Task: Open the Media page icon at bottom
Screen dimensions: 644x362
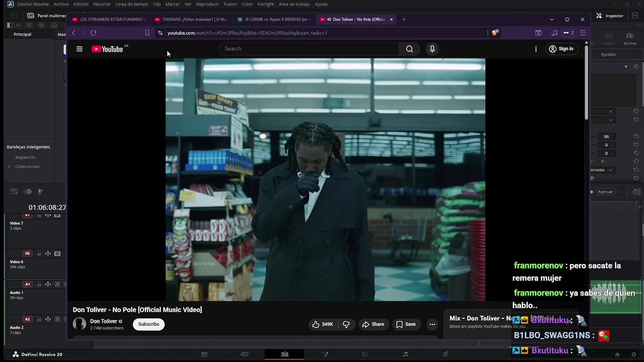Action: click(x=204, y=354)
